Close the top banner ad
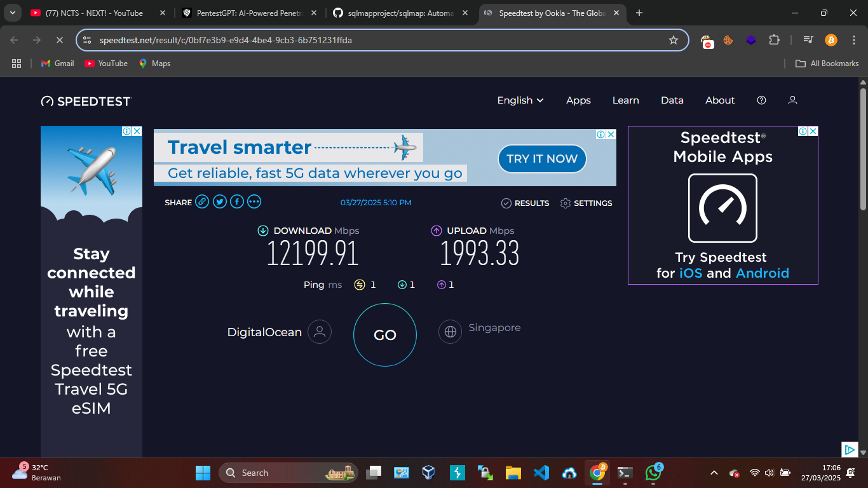The image size is (868, 488). 611,134
